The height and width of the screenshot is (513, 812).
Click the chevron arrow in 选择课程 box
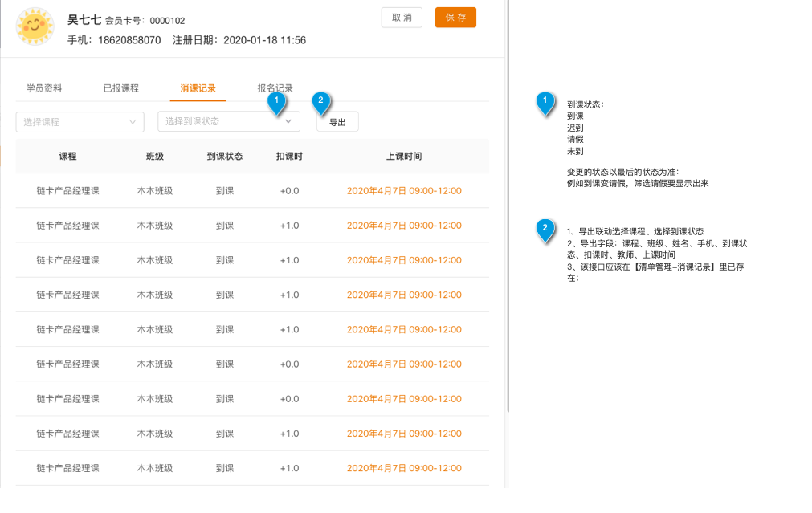133,122
